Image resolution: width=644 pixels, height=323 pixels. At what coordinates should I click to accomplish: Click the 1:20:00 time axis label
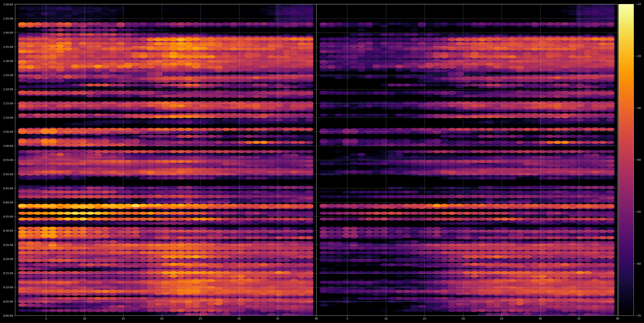tap(8, 89)
